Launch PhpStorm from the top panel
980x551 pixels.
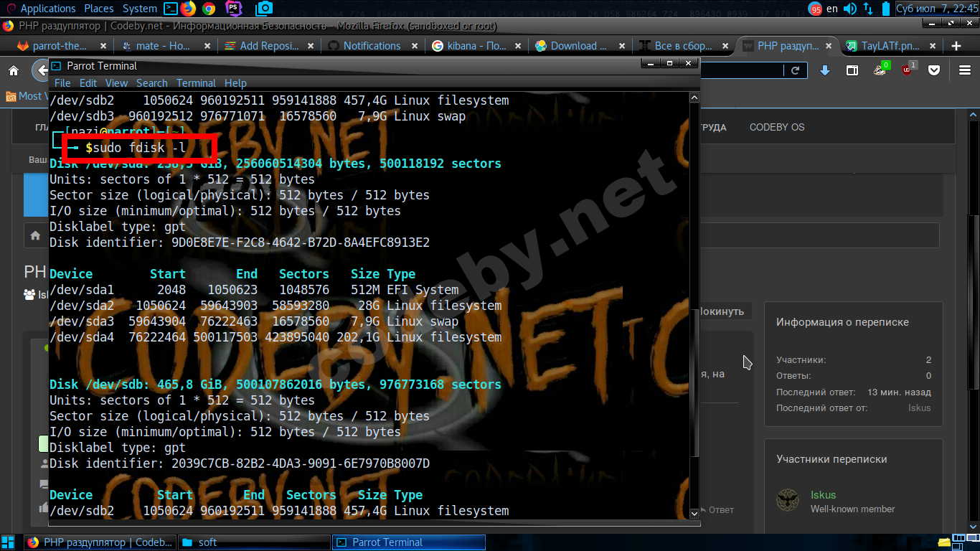pos(233,9)
